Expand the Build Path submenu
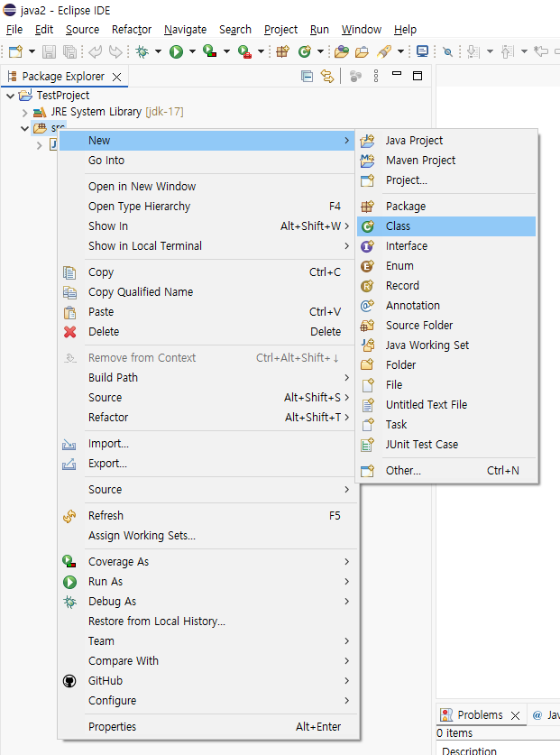Viewport: 560px width, 755px height. tap(207, 378)
